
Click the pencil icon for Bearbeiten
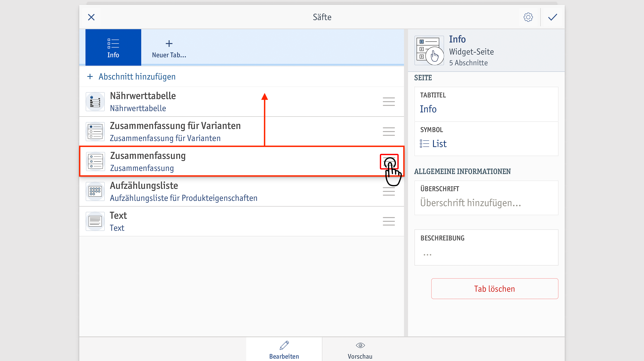pos(284,346)
